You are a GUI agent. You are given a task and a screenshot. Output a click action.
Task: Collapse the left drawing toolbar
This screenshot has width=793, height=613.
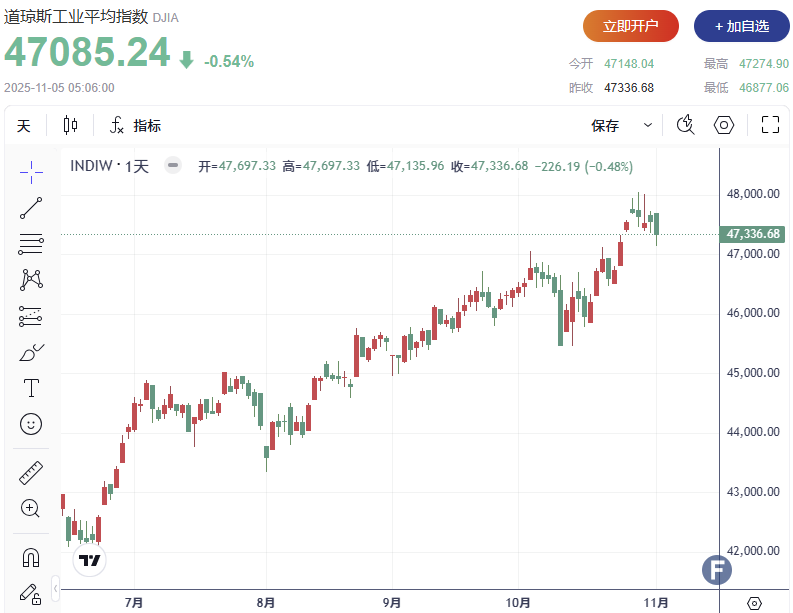[56, 586]
